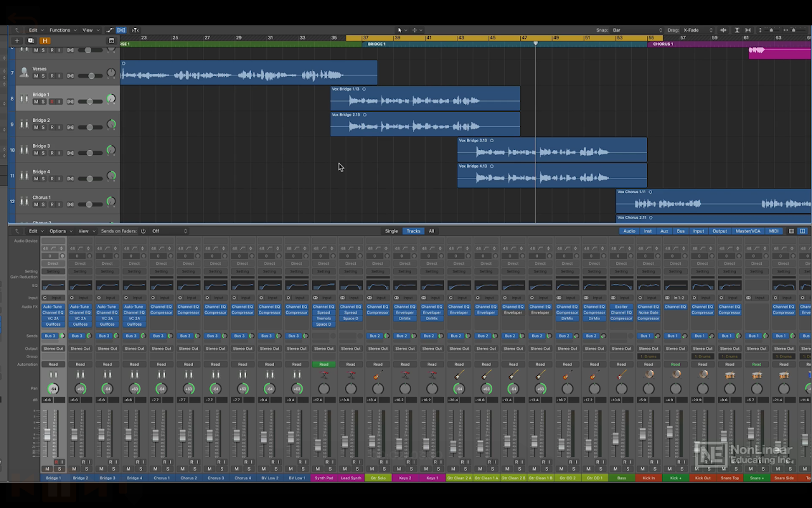Click the waveform vertical zoom icon
The image size is (812, 508).
click(723, 30)
